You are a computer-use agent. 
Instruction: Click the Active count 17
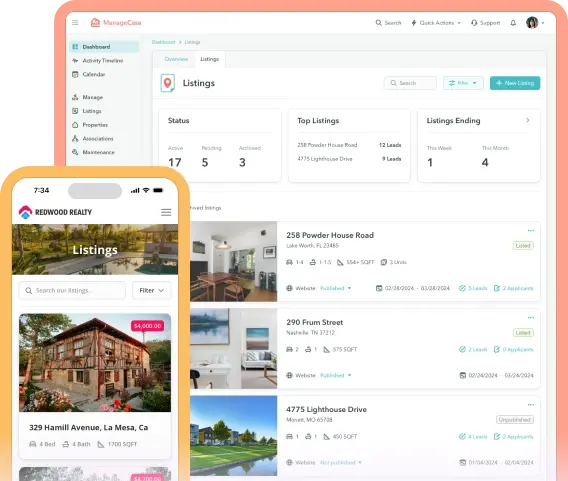click(175, 162)
